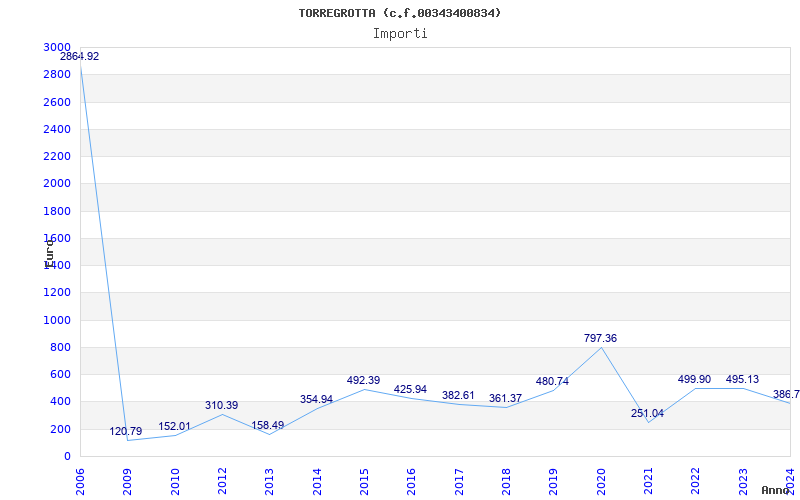Click the Importi subtitle

click(400, 34)
